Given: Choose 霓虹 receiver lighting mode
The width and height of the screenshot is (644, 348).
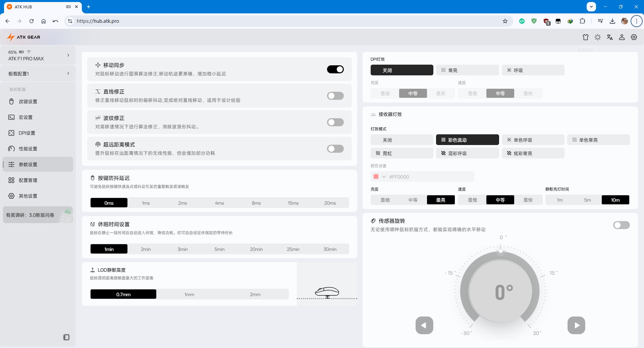Looking at the screenshot, I should [401, 153].
